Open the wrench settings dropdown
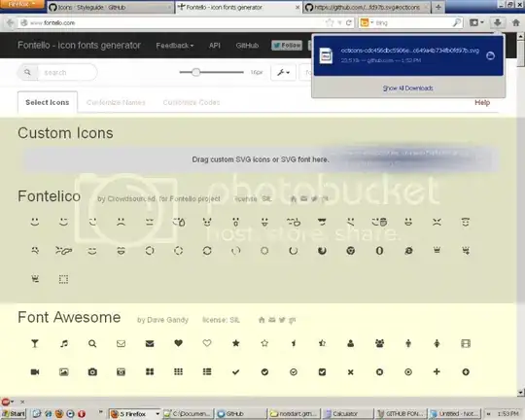This screenshot has width=525, height=420. point(283,72)
